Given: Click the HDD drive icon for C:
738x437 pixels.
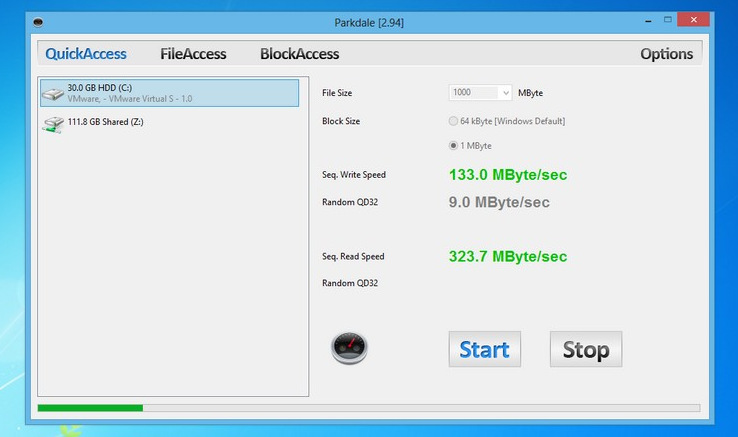Looking at the screenshot, I should click(x=53, y=93).
